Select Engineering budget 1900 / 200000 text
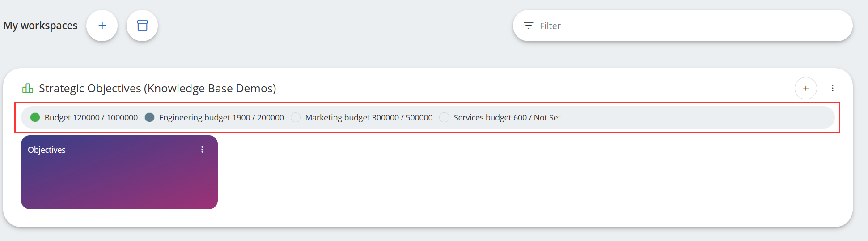This screenshot has width=868, height=241. [221, 117]
